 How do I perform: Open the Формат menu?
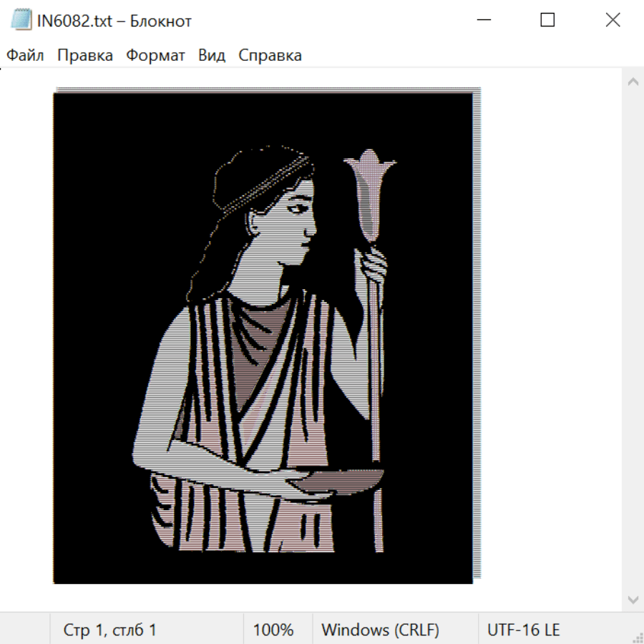tap(155, 56)
